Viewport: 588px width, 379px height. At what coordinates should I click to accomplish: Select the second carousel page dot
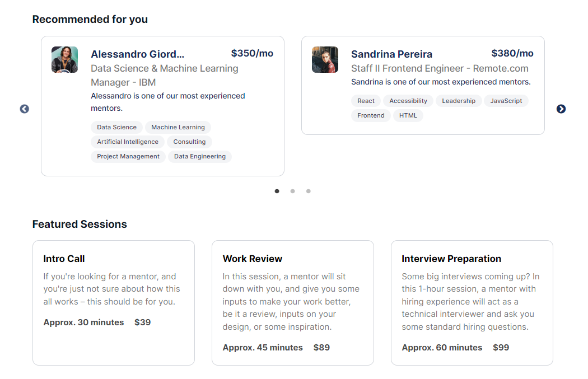pyautogui.click(x=292, y=191)
